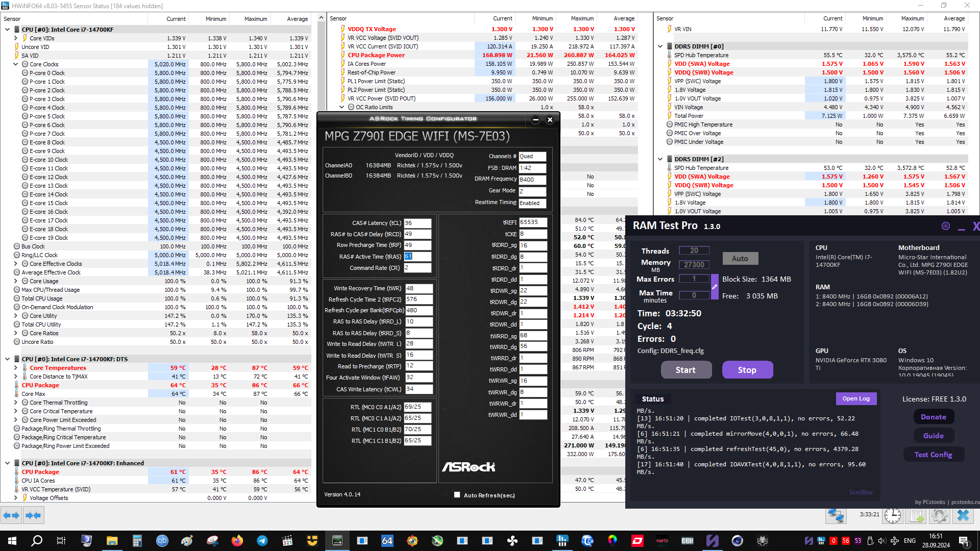Collapse the OC Ratio Limits row

[342, 107]
